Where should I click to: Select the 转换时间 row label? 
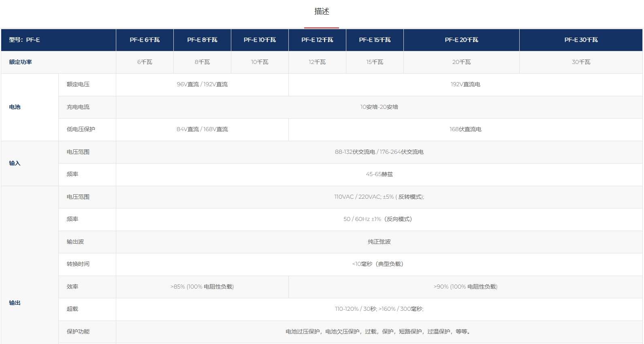tap(78, 264)
